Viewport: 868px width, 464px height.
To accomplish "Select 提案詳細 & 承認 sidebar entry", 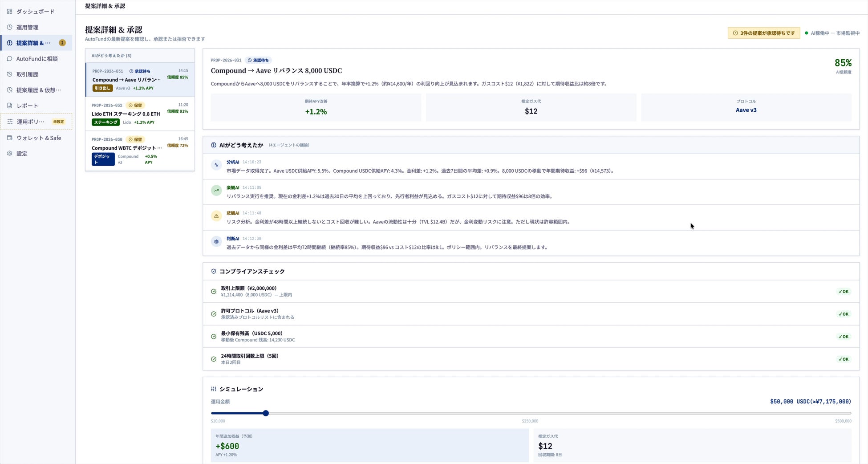I will click(36, 43).
